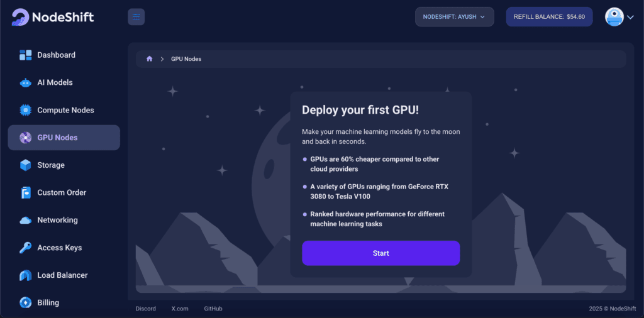Screen dimensions: 644x318
Task: Open Dashboard from the sidebar
Action: point(64,55)
